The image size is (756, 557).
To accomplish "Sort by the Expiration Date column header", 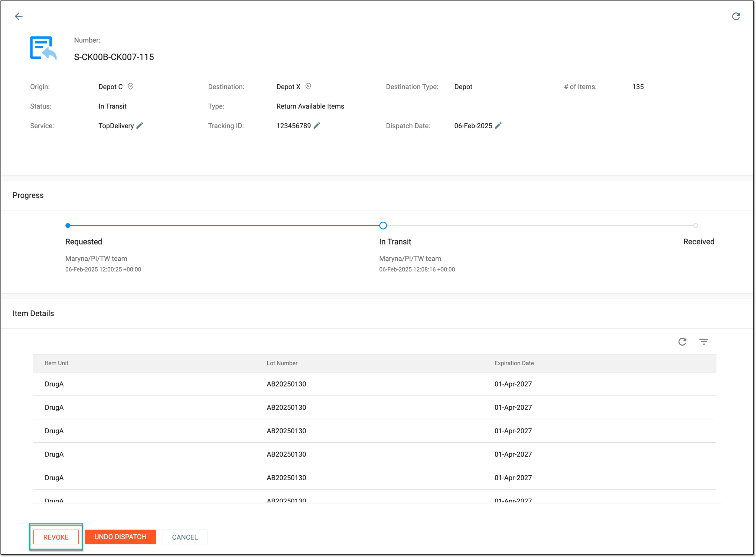I will point(514,363).
